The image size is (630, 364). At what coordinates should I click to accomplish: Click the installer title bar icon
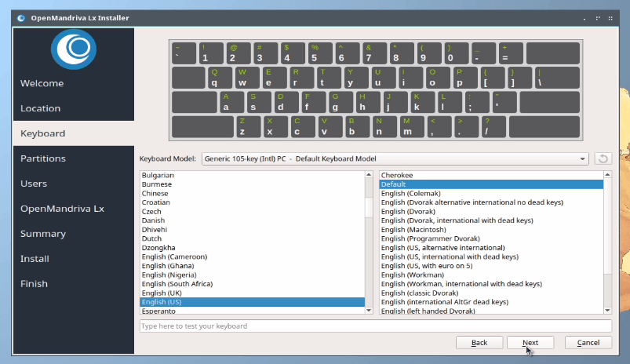21,18
